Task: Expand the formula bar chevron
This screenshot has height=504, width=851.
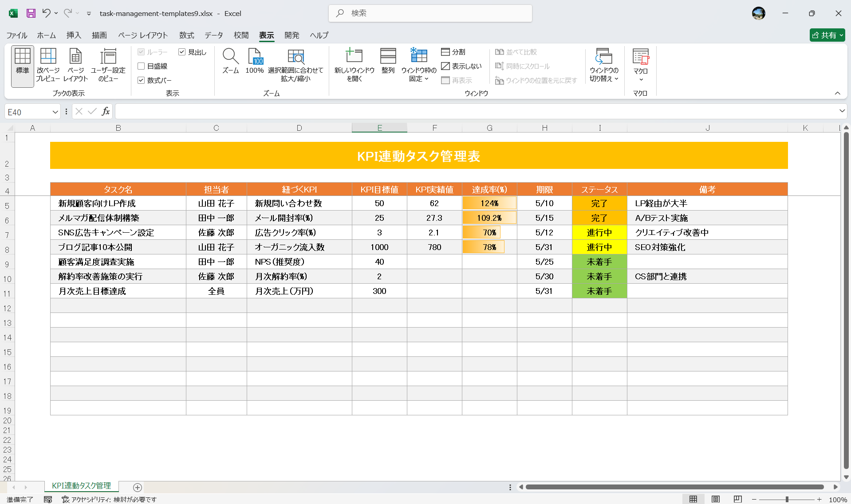Action: click(842, 111)
